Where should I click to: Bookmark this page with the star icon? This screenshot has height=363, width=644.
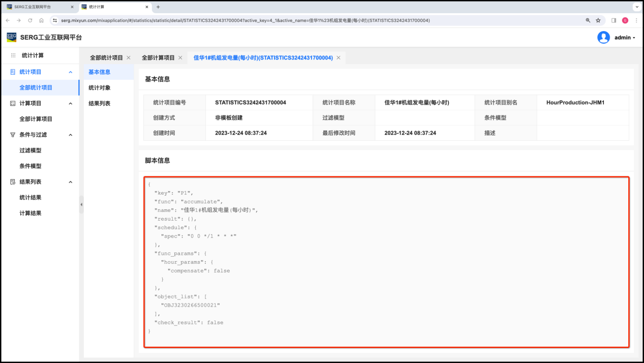click(x=598, y=20)
